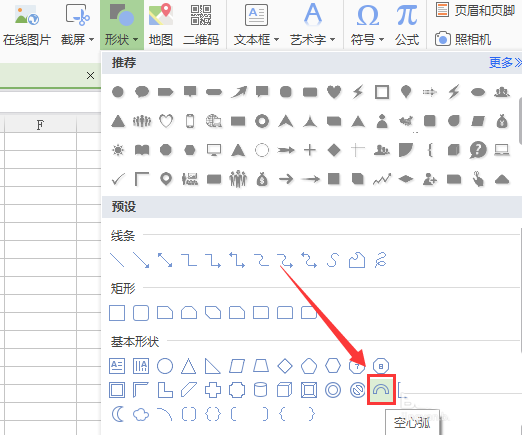Open the Camera (照相机) tool
The image size is (522, 435).
463,39
